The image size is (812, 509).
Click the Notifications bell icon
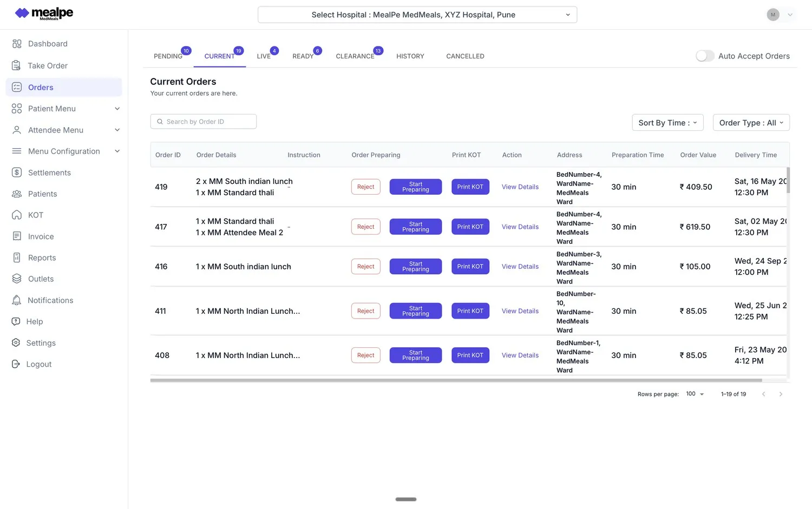(17, 300)
